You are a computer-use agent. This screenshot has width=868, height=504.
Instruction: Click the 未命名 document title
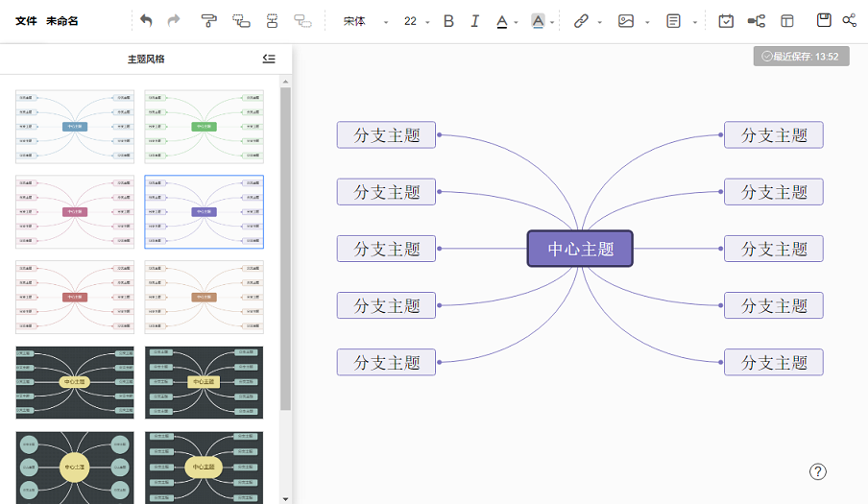(62, 21)
